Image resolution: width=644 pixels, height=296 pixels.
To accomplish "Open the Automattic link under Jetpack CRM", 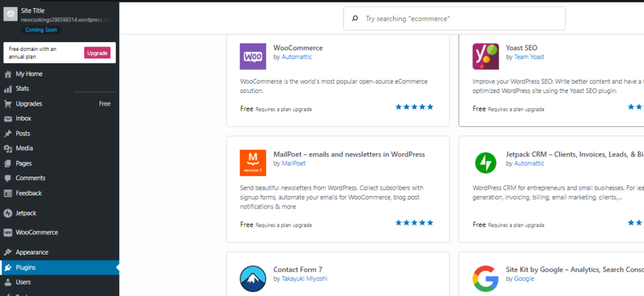I will pyautogui.click(x=530, y=163).
